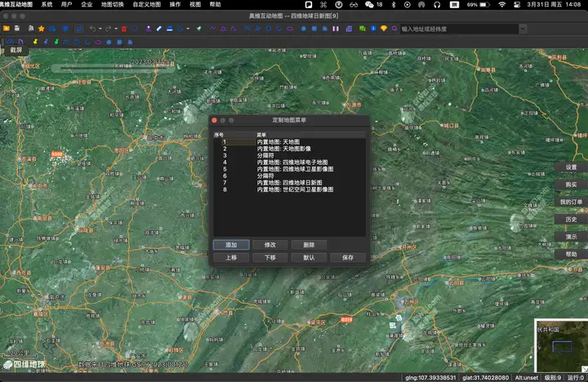Click the 保存 button
Viewport: 588px width, 382px height.
coord(348,258)
